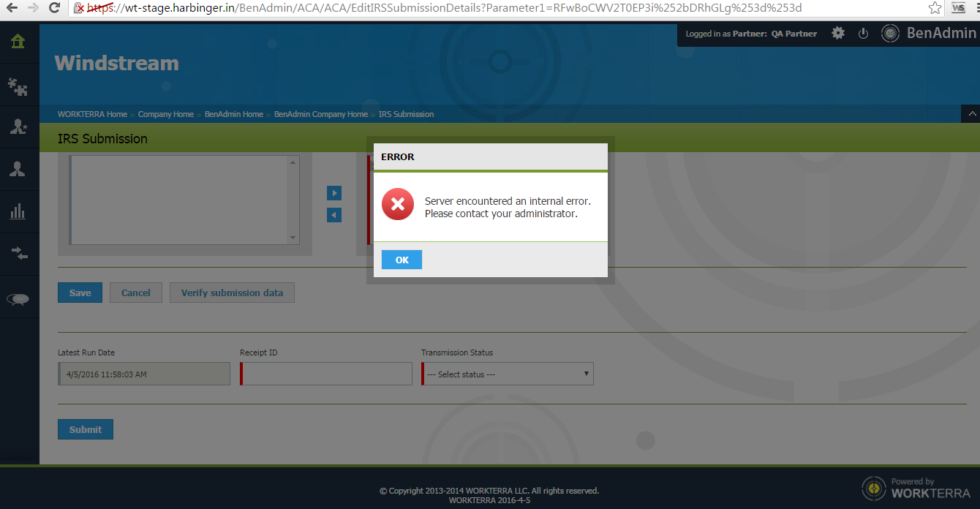Open the bar chart reports icon
This screenshot has height=509, width=980.
pos(18,212)
